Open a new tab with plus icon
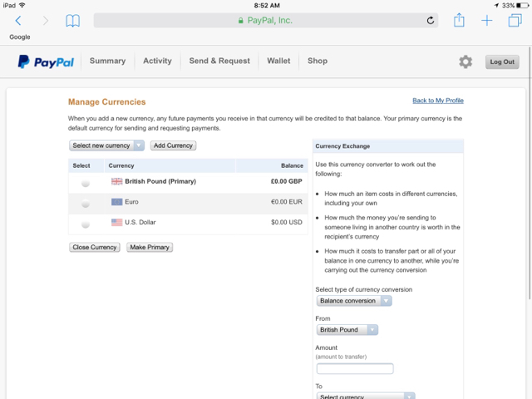The image size is (532, 399). [487, 20]
